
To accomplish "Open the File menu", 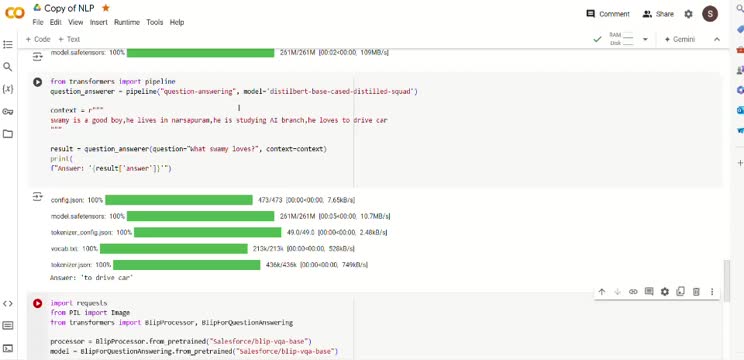I will coord(38,22).
